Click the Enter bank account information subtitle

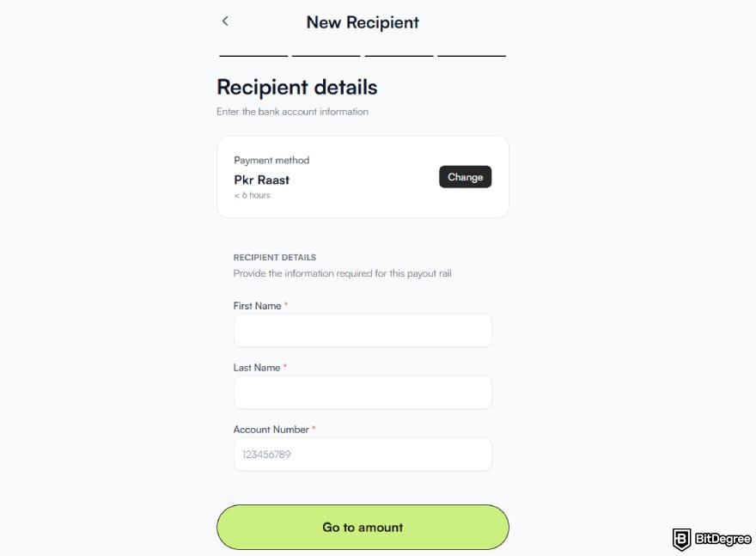292,111
